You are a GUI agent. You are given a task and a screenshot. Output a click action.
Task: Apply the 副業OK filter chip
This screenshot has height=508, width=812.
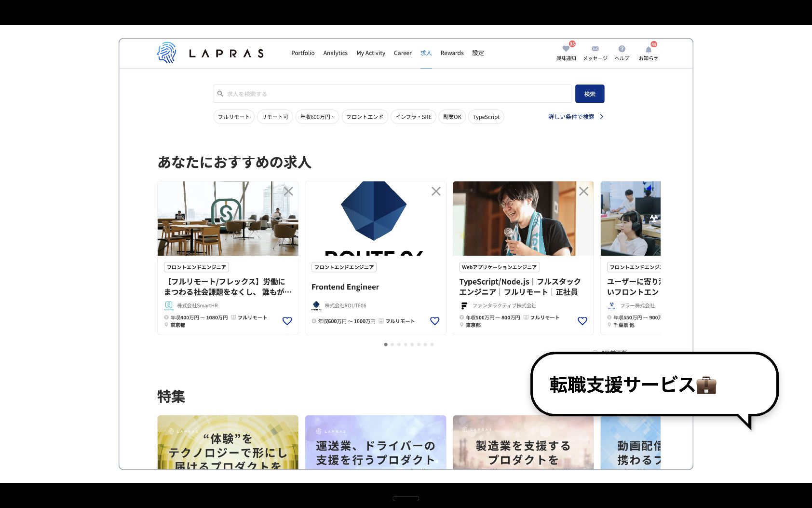[x=452, y=117]
